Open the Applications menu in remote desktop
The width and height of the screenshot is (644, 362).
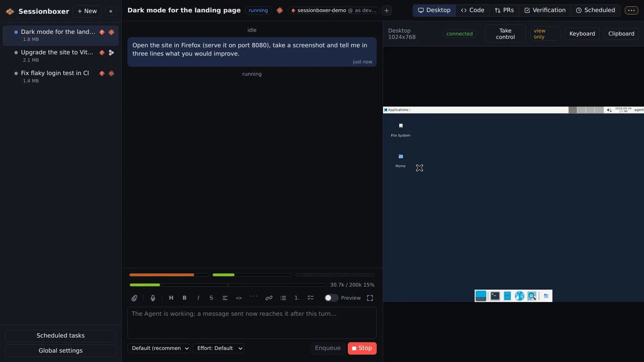point(397,110)
